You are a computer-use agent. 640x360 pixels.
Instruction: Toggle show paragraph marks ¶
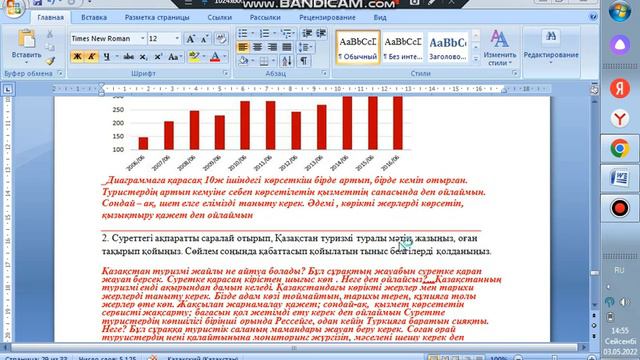coord(304,61)
